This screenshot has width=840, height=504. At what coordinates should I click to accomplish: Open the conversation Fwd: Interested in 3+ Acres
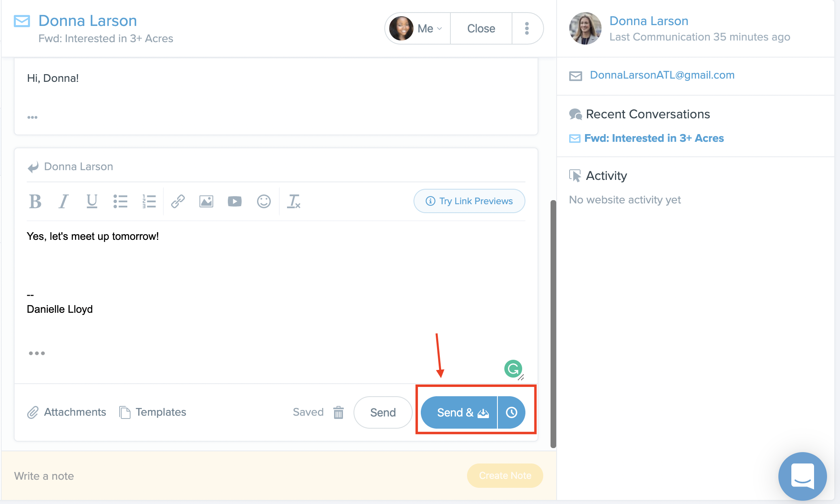[x=654, y=138]
